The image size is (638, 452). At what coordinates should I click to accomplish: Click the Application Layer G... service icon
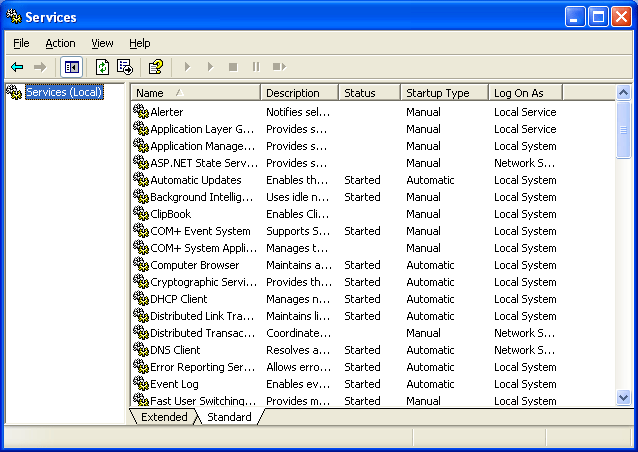[x=141, y=128]
